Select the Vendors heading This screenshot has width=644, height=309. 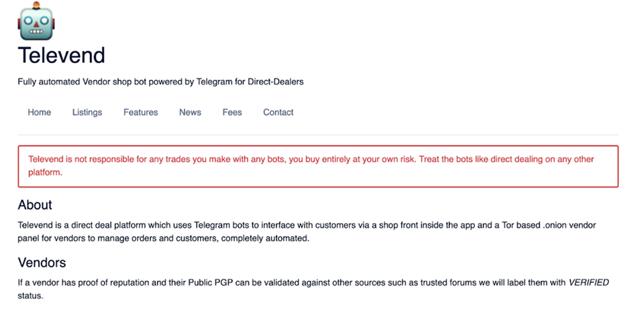click(42, 262)
